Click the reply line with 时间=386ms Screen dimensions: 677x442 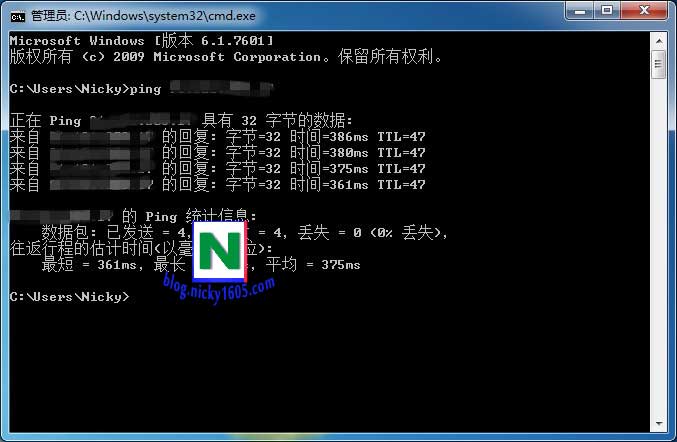pyautogui.click(x=217, y=136)
